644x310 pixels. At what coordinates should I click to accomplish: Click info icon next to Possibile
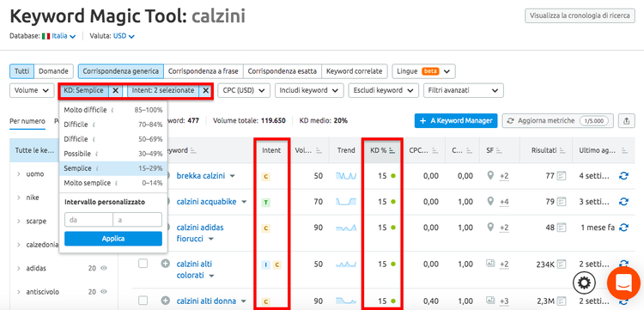click(96, 154)
